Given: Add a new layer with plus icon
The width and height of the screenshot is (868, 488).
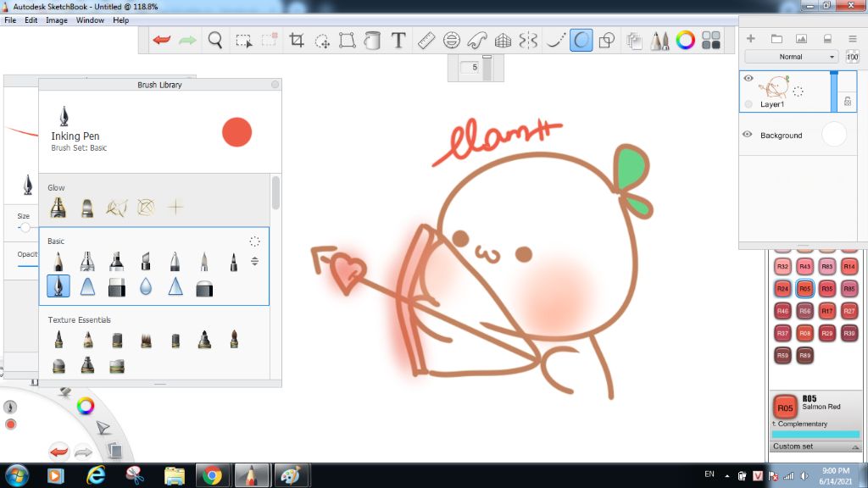Looking at the screenshot, I should coord(751,38).
